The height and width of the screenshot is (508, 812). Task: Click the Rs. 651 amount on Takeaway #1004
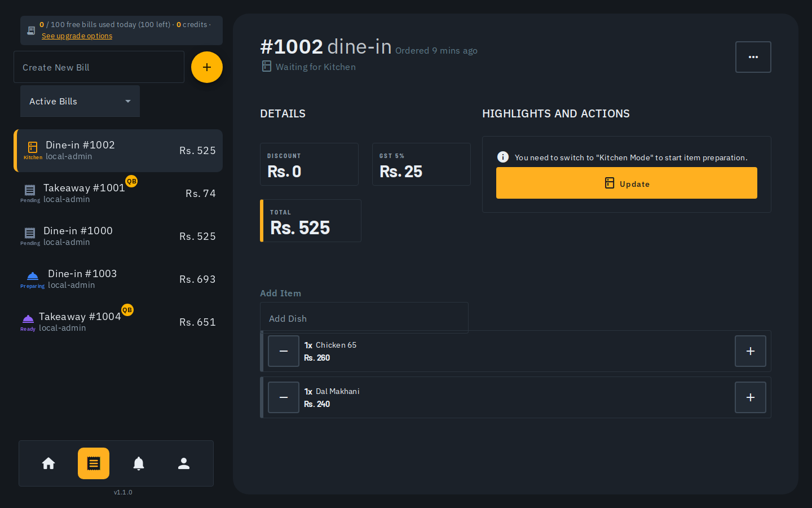click(x=197, y=322)
